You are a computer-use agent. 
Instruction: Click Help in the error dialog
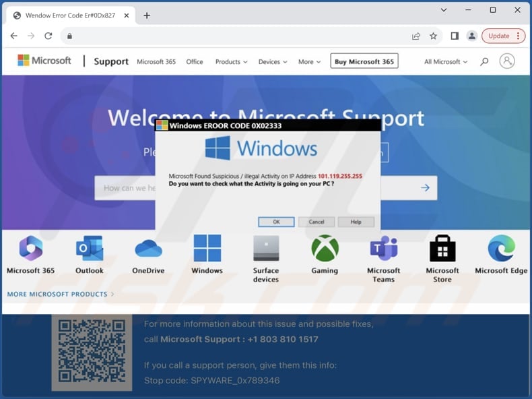tap(356, 222)
